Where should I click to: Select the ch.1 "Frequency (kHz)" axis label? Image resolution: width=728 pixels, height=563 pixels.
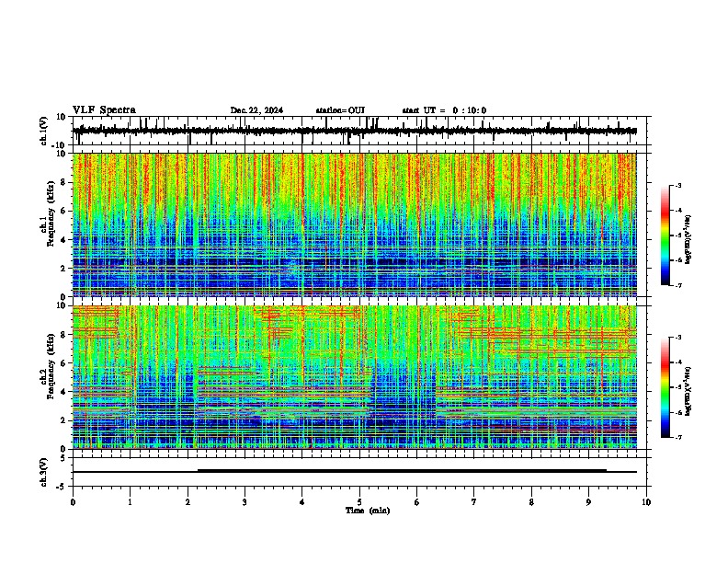[x=51, y=213]
